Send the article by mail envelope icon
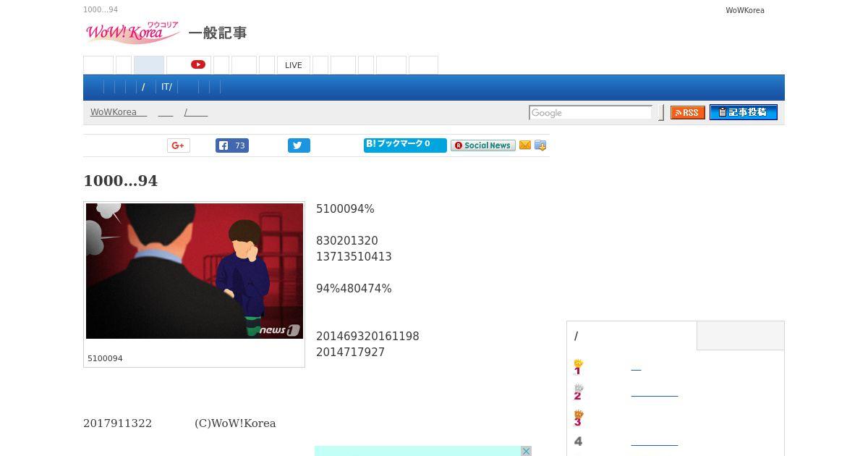 click(525, 145)
